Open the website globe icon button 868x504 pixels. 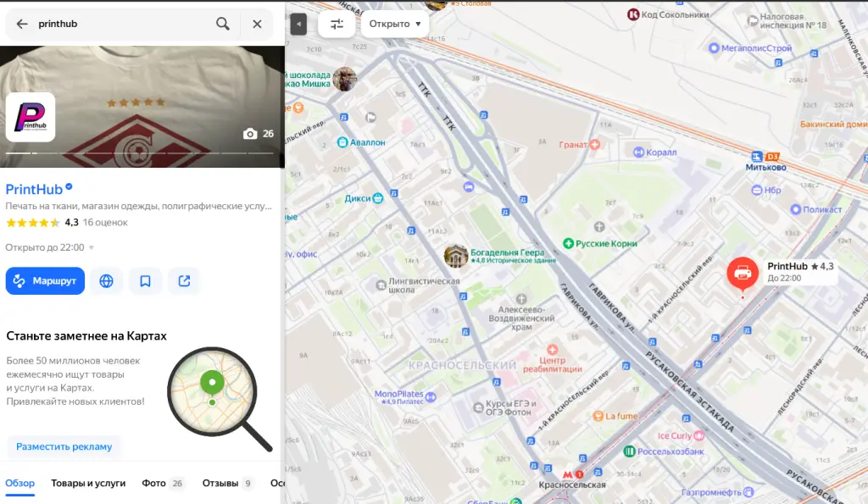tap(106, 281)
